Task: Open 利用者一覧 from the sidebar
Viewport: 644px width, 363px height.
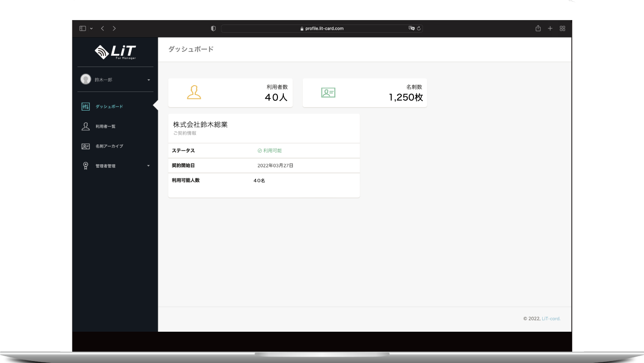Action: tap(106, 127)
